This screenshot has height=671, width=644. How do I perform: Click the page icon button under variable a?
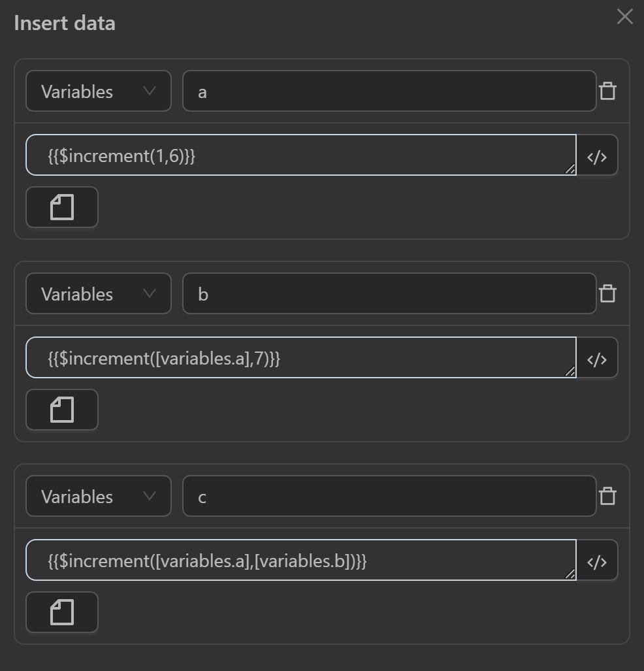pos(62,208)
